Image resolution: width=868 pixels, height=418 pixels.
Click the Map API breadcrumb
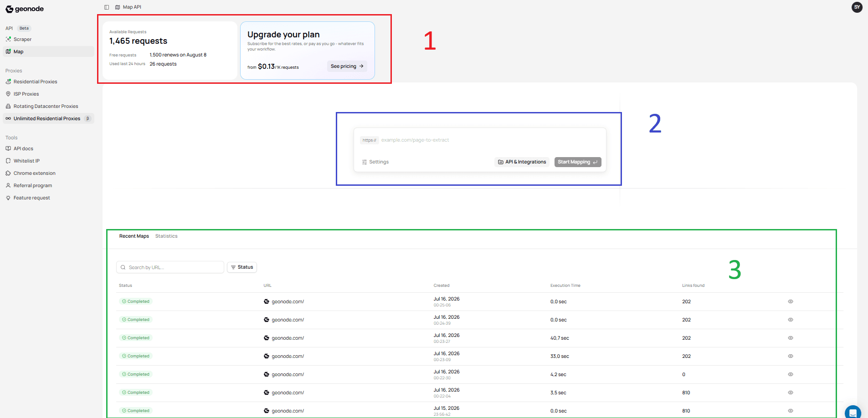pos(128,7)
